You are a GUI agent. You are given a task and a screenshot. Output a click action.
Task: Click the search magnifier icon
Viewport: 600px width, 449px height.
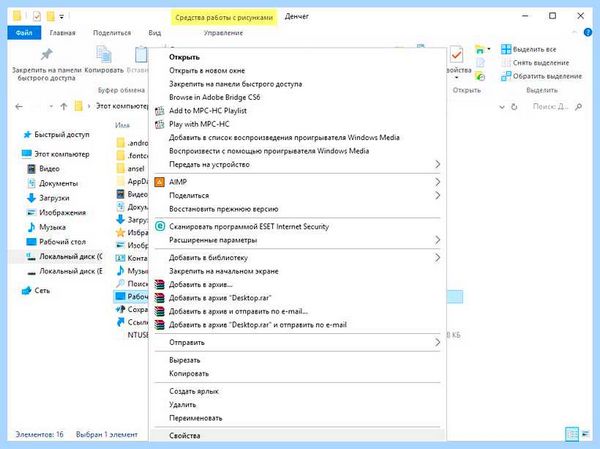coord(579,107)
